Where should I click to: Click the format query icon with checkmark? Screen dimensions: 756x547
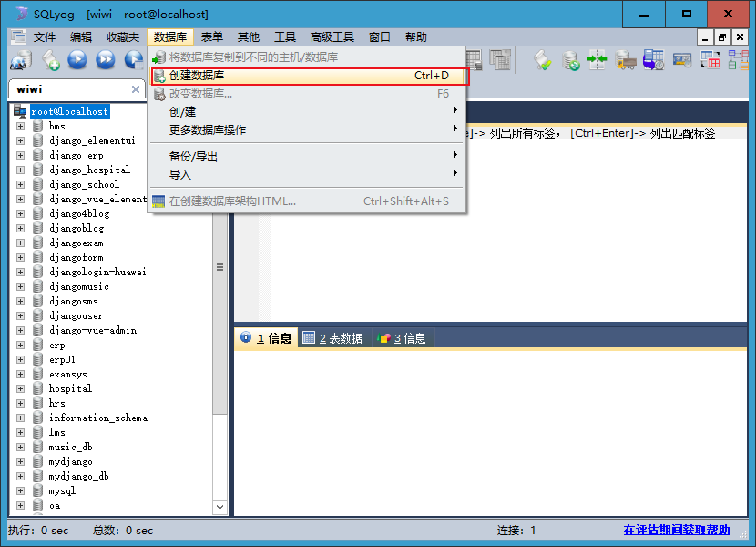(543, 60)
